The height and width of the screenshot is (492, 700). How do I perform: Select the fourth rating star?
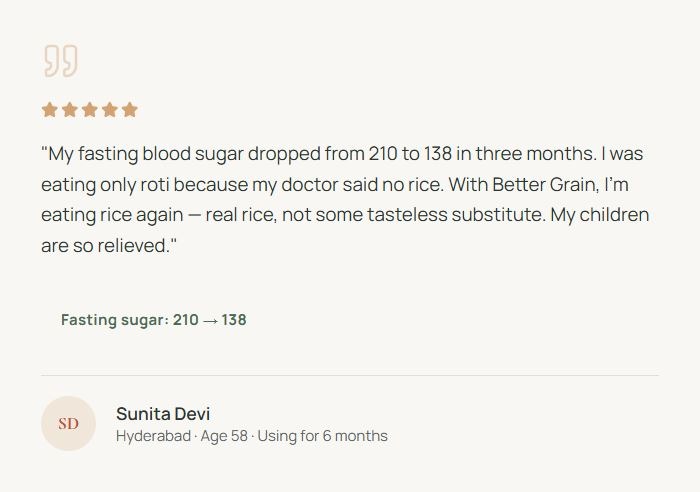[x=110, y=110]
